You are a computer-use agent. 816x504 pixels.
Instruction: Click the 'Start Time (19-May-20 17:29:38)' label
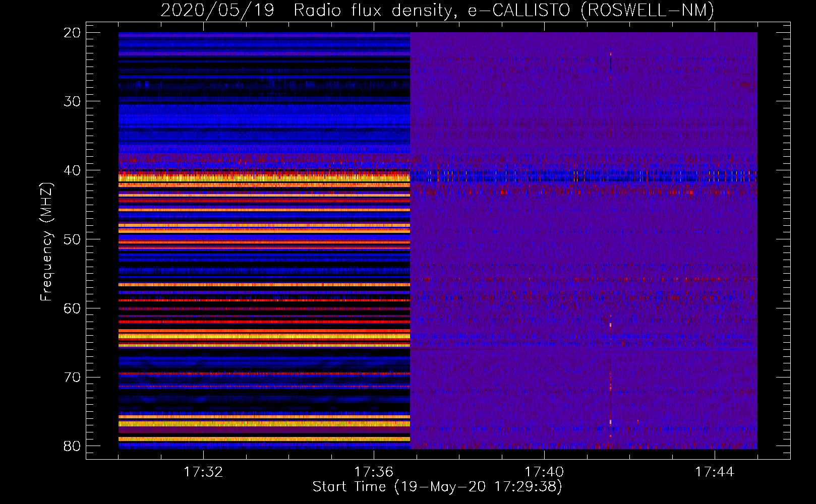coord(437,487)
